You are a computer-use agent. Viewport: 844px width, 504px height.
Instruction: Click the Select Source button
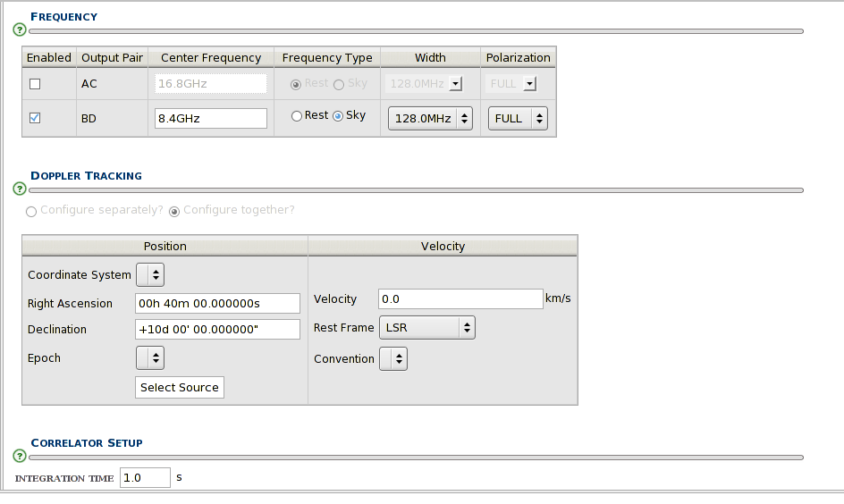179,387
